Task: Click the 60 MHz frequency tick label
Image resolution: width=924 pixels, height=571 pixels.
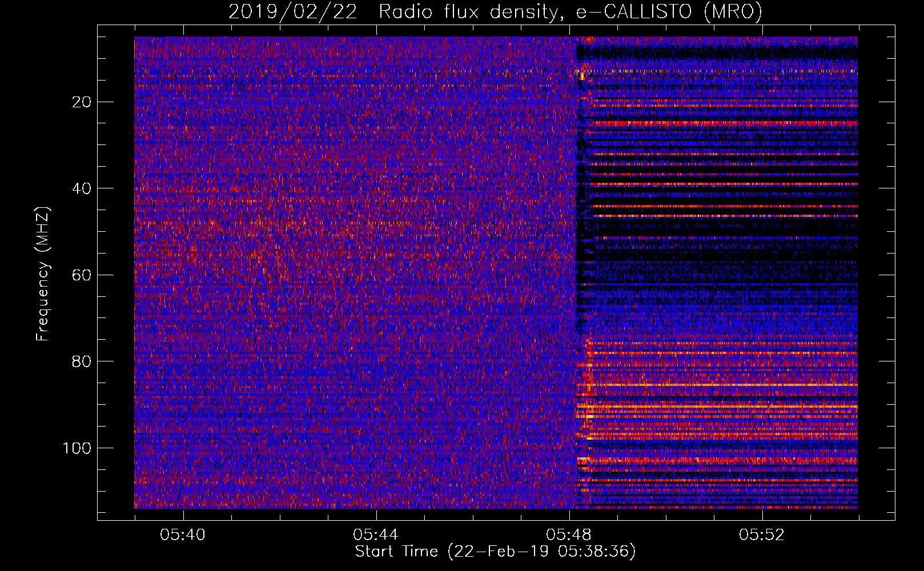Action: point(82,275)
